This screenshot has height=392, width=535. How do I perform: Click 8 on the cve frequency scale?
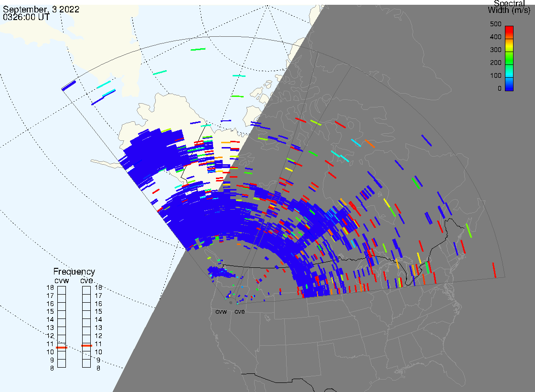[98, 369]
